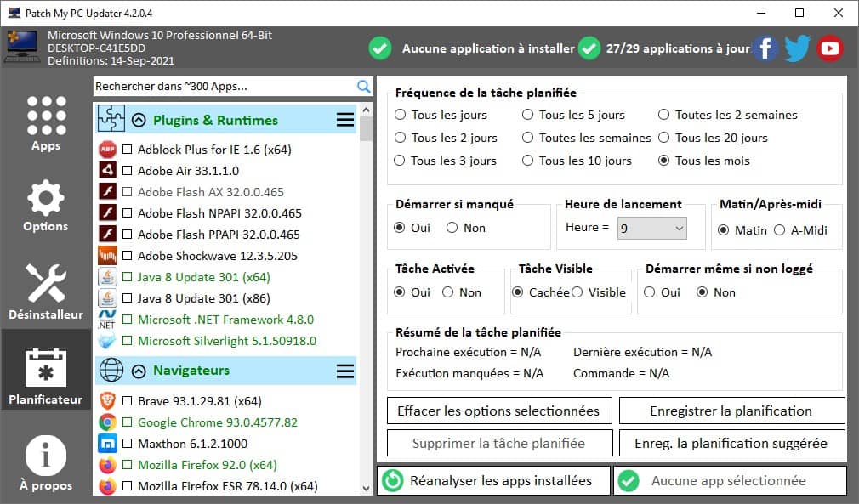Tick the Adobe Air 33.1.1.0 checkbox

(x=127, y=171)
